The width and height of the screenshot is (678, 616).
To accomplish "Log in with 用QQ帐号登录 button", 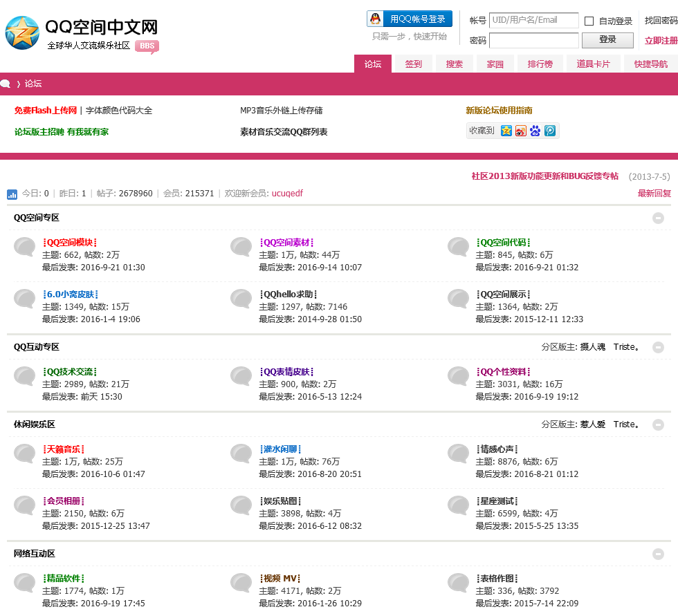I will 410,19.
